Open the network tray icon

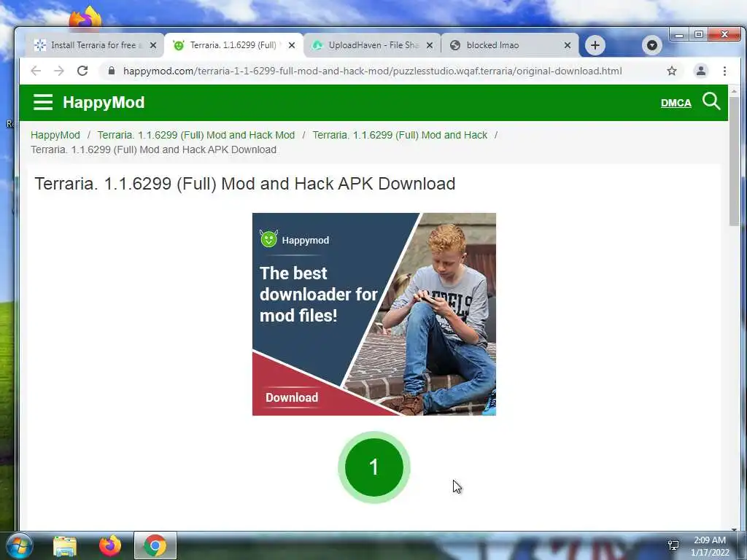[673, 545]
